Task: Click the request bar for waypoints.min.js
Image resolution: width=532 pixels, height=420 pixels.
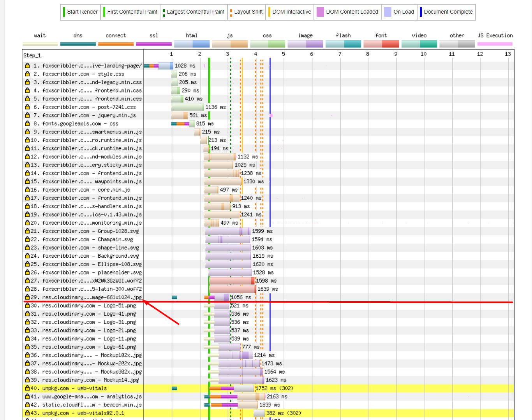Action: pos(223,181)
